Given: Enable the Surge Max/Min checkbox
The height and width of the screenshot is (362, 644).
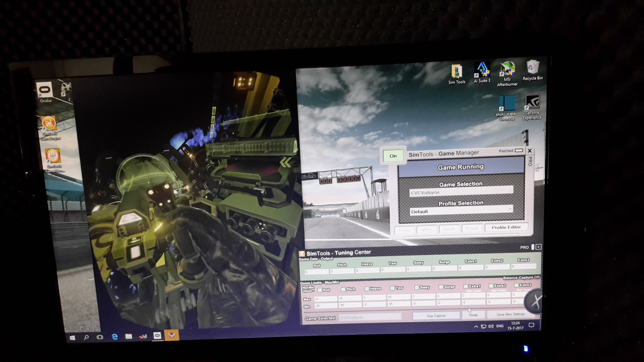Looking at the screenshot, I should click(x=441, y=287).
